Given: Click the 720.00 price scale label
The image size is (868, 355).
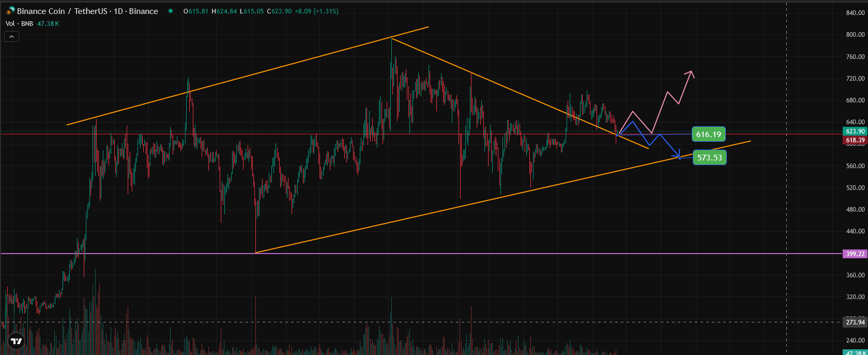Looking at the screenshot, I should click(x=855, y=79).
